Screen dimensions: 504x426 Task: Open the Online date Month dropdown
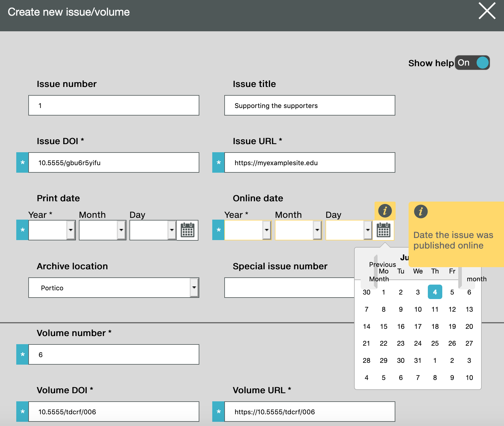pyautogui.click(x=317, y=230)
